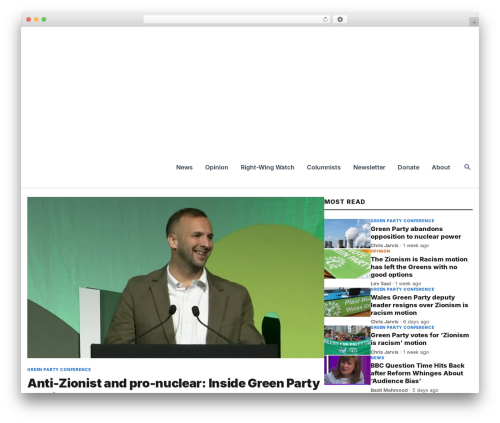Click Green Party Conference tag above Wales deputy article

pyautogui.click(x=402, y=289)
